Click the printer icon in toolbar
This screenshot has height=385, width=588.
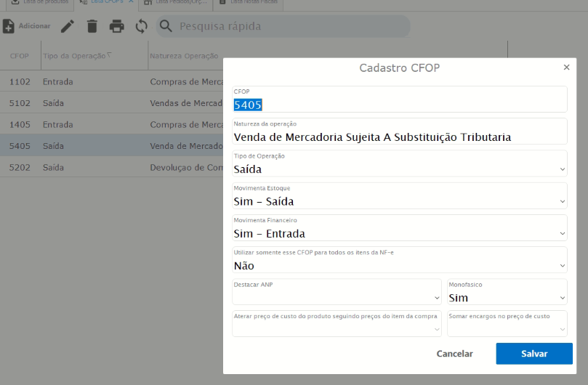[x=116, y=27]
